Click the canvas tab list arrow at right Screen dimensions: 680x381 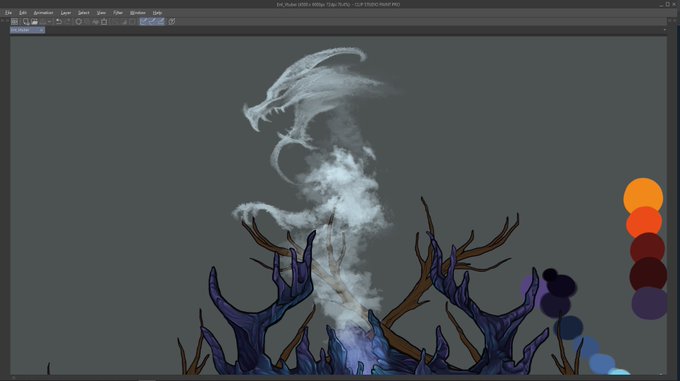tap(665, 30)
